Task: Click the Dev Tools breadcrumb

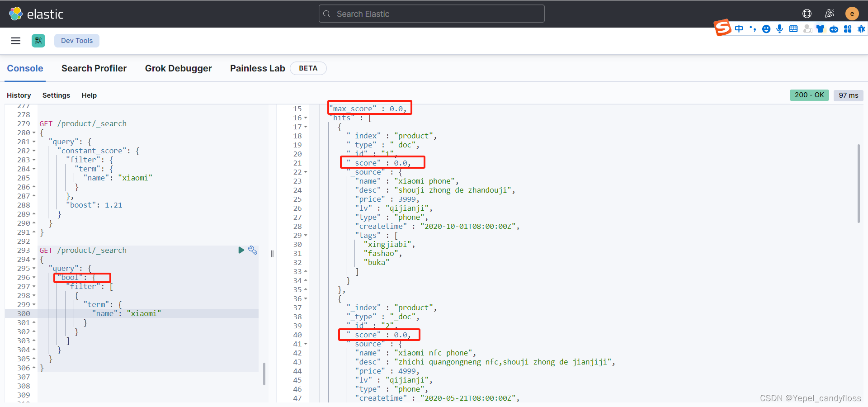Action: 76,40
